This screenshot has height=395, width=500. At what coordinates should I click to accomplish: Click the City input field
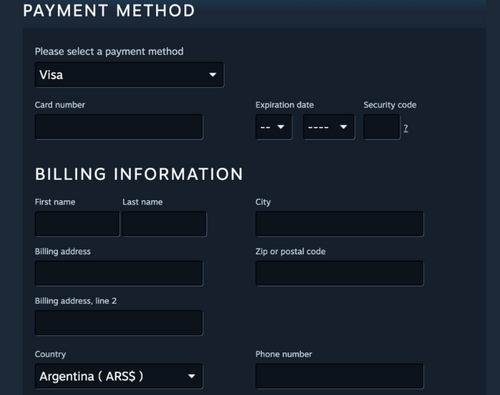[x=339, y=224]
